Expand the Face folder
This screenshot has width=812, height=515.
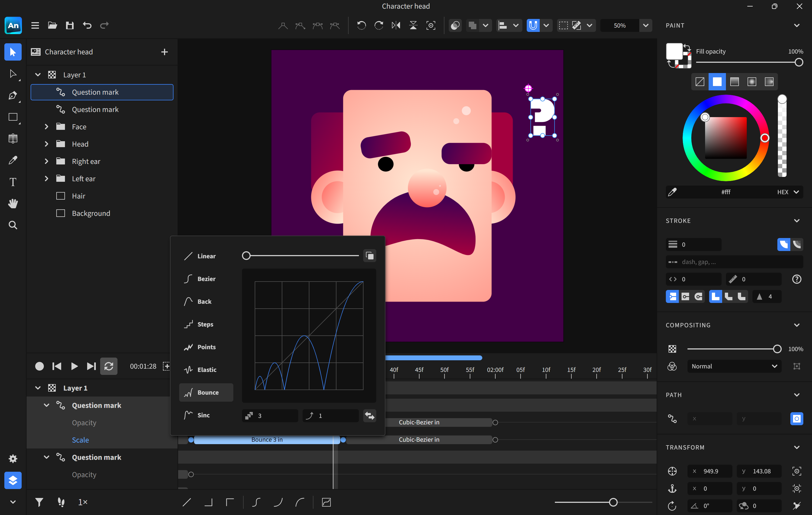(x=47, y=126)
